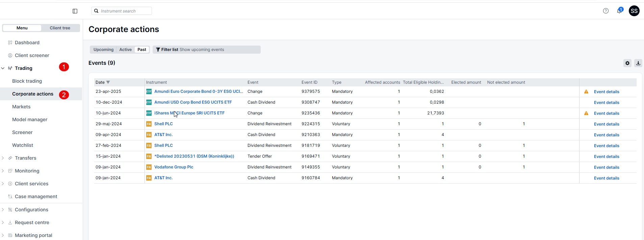The width and height of the screenshot is (644, 240).
Task: Expand the Monitoring menu section
Action: pyautogui.click(x=3, y=171)
